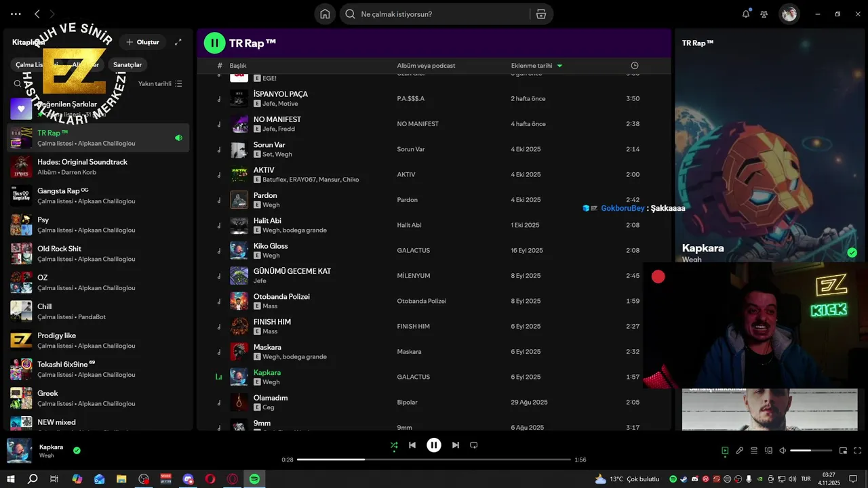Open the Windows notification center
The width and height of the screenshot is (868, 488).
[853, 479]
